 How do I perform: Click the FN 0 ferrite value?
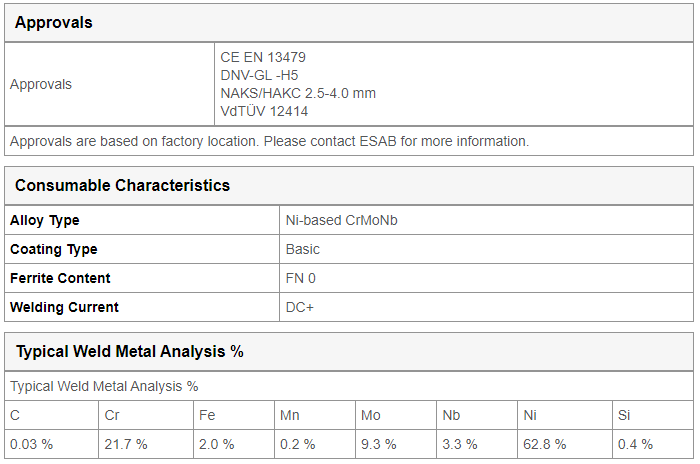pyautogui.click(x=300, y=278)
